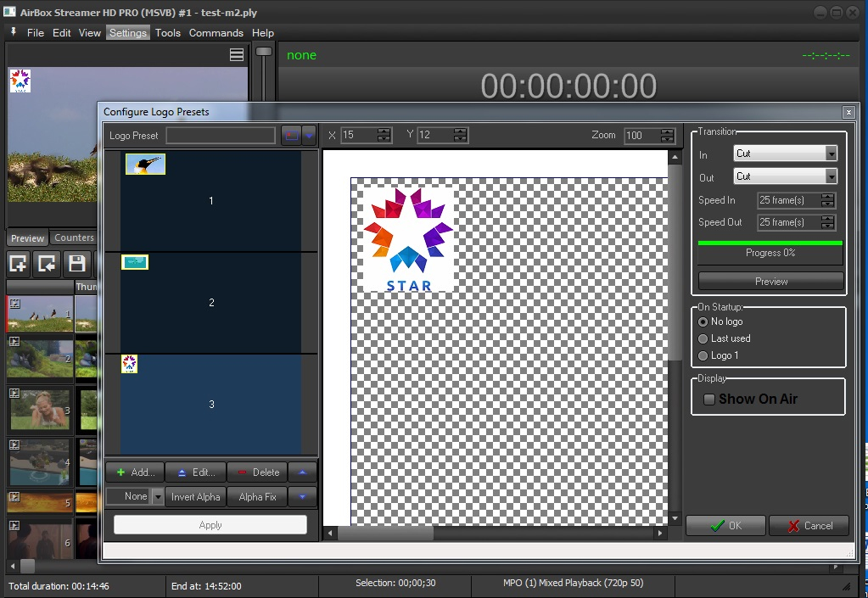Open the File menu

[36, 32]
